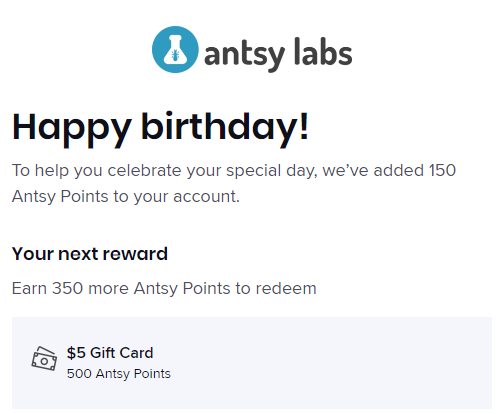The image size is (498, 414).
Task: Click the ant bug inside the flask
Action: 175,55
